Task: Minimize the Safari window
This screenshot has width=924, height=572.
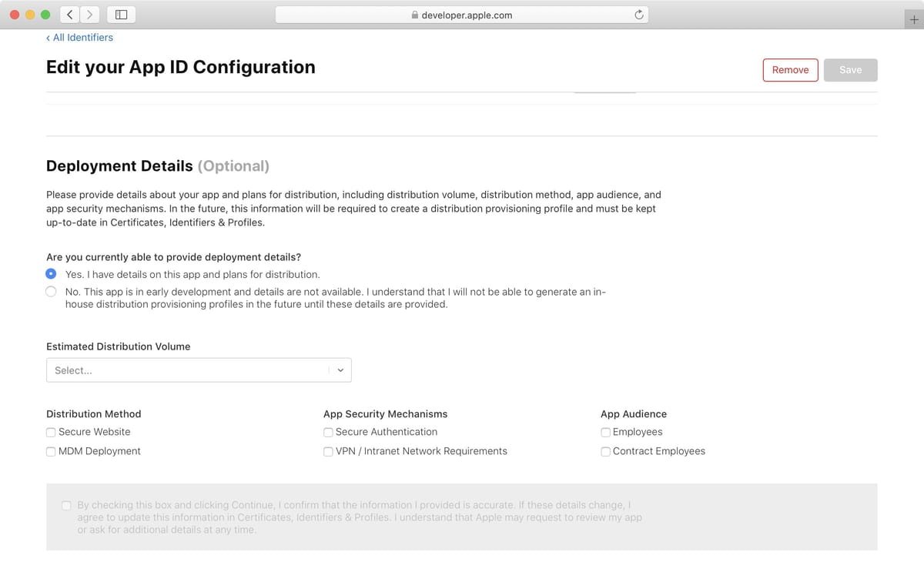Action: [30, 15]
